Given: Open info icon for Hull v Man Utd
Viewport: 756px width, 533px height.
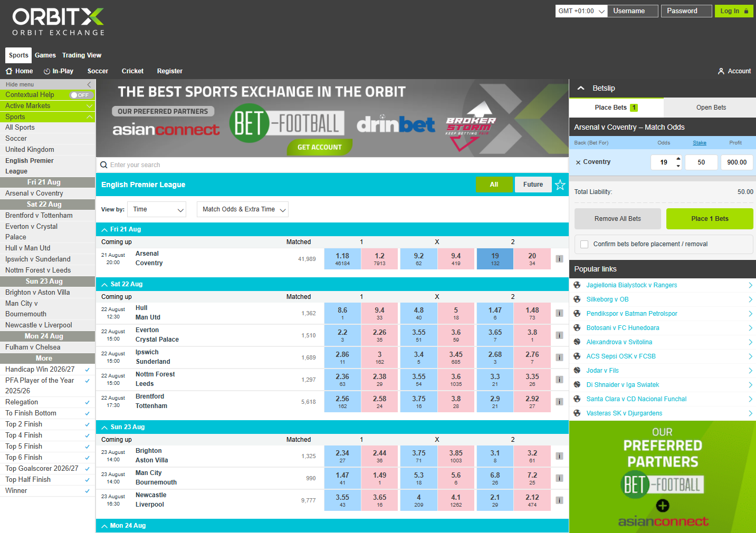Looking at the screenshot, I should (559, 313).
